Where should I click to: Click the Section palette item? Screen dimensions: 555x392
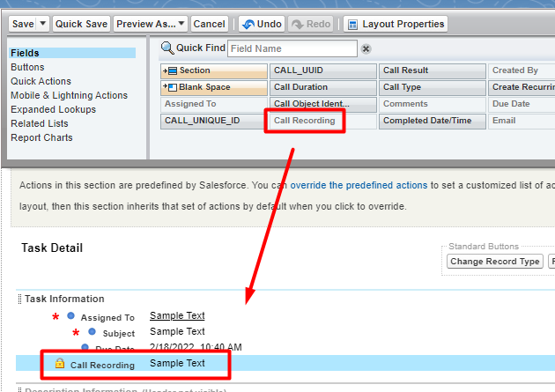[x=214, y=70]
